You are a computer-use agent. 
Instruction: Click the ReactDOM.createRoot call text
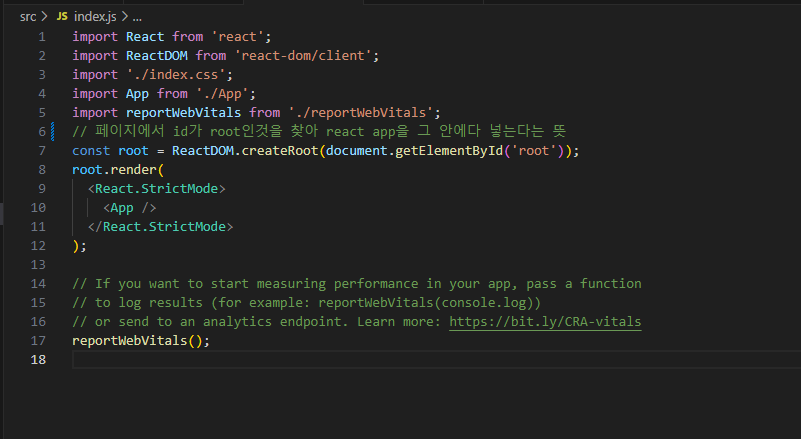245,151
